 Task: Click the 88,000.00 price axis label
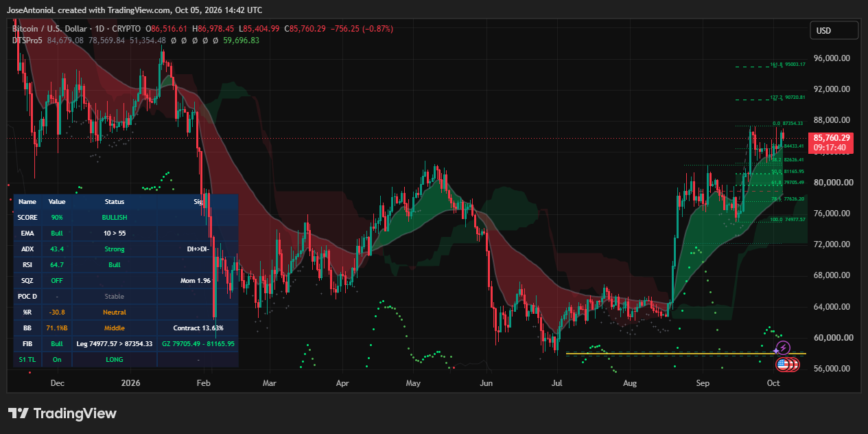[832, 120]
